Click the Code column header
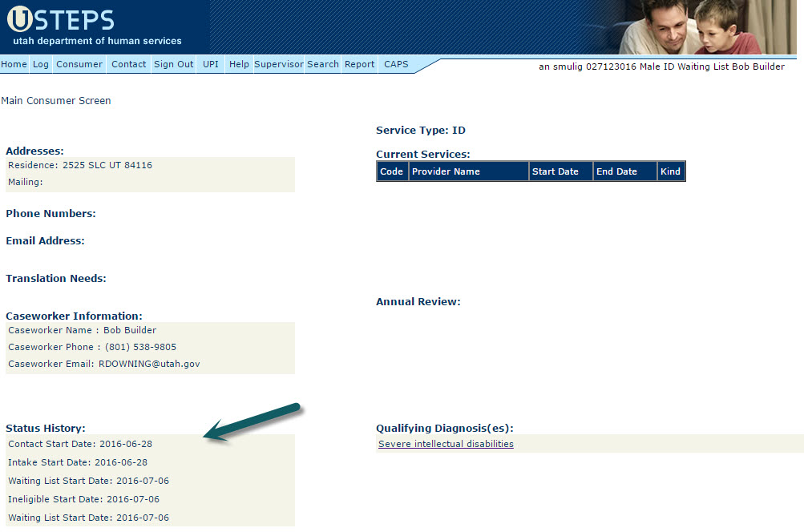804x532 pixels. coord(392,171)
